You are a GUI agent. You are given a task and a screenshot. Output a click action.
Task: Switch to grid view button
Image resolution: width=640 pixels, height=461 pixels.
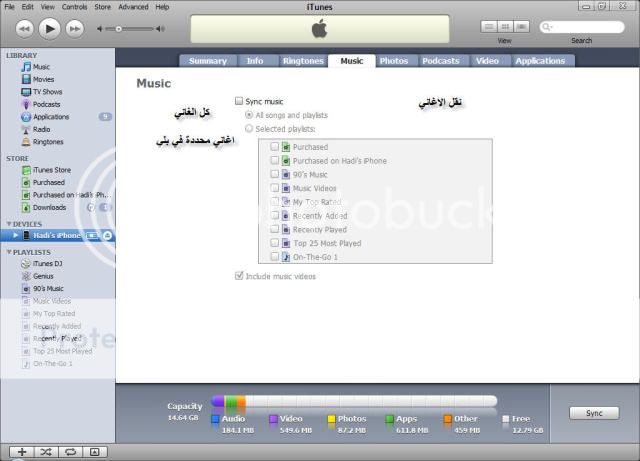coord(505,27)
